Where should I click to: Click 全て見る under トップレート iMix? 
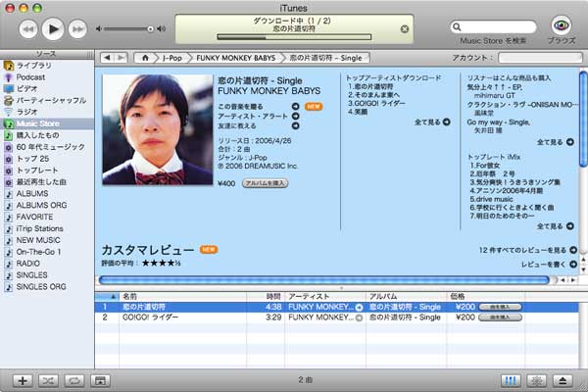pos(556,225)
